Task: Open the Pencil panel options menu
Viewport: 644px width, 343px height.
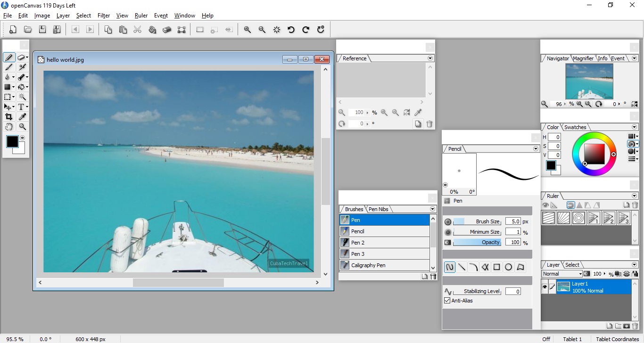Action: (536, 149)
